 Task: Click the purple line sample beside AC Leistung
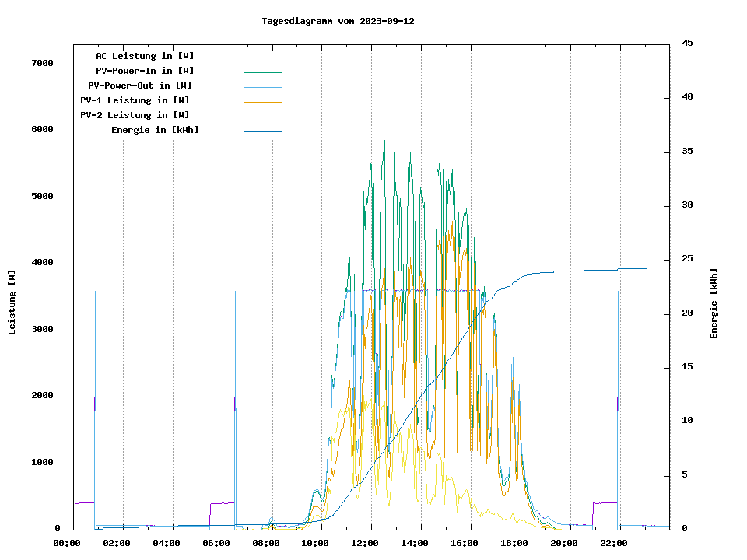click(x=262, y=58)
